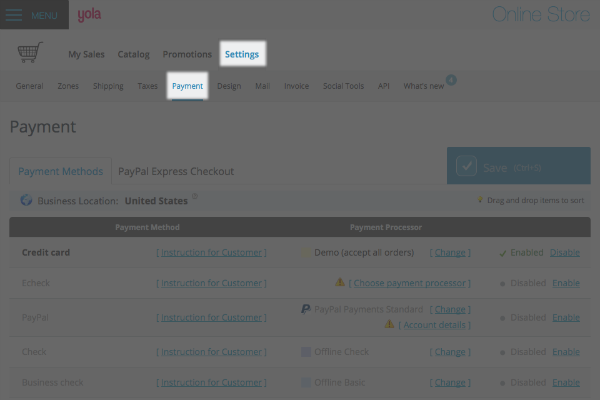This screenshot has width=600, height=400.
Task: Click the PayPal logo icon
Action: [306, 310]
